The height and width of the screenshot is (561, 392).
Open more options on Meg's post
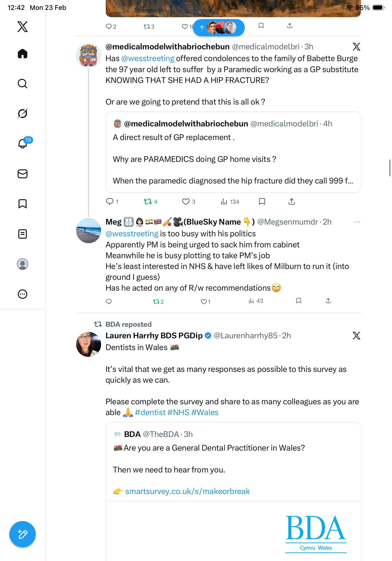(x=357, y=222)
